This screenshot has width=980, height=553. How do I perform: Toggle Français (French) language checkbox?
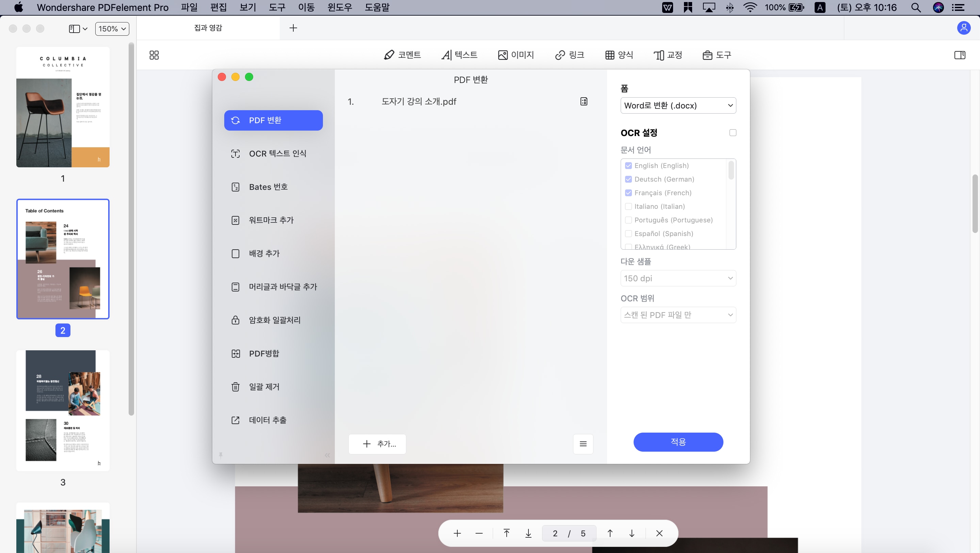(x=628, y=193)
